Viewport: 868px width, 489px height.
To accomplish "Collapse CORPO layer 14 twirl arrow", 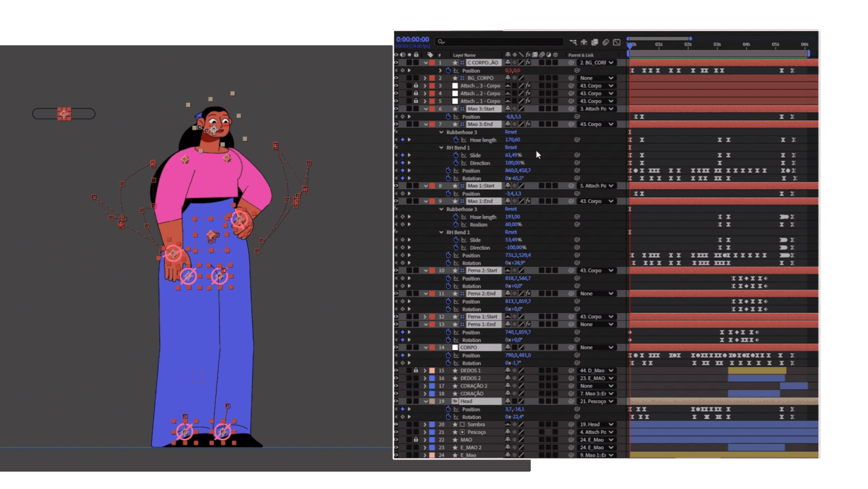I will pyautogui.click(x=425, y=348).
